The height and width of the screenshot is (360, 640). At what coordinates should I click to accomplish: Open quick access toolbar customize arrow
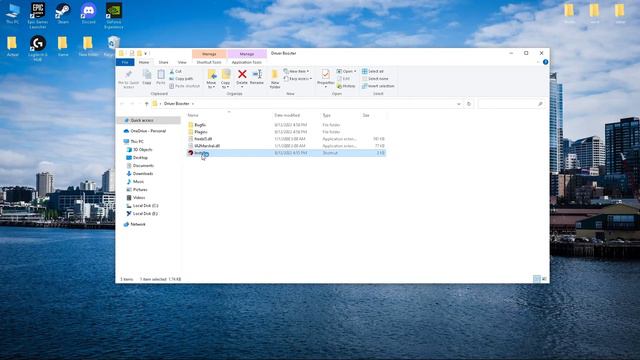click(x=146, y=53)
